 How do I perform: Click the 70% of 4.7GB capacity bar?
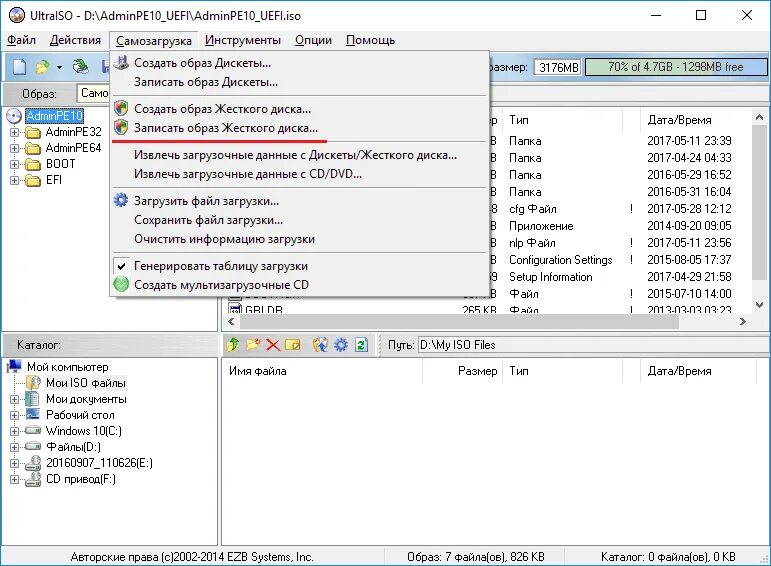coord(676,67)
